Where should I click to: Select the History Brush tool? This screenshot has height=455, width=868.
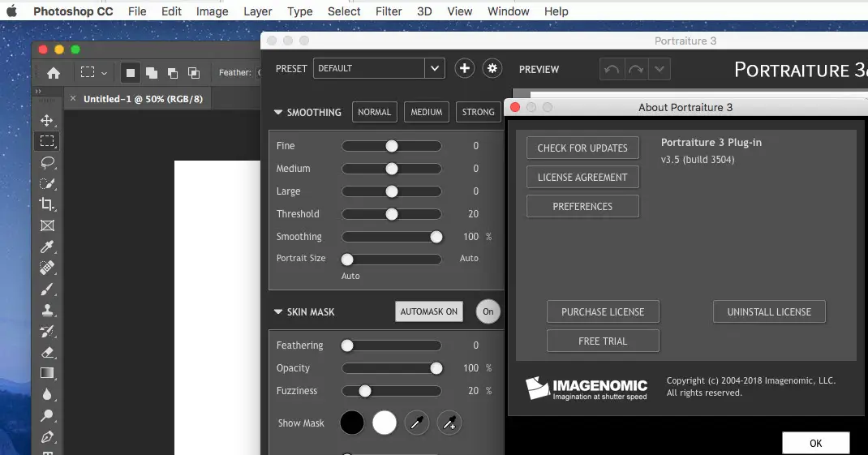(x=47, y=331)
